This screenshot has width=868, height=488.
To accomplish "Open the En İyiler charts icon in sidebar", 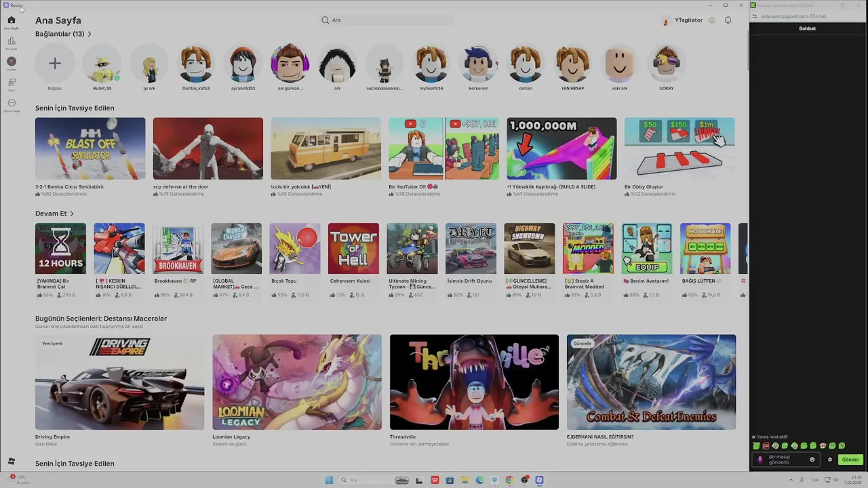I will pos(12,41).
